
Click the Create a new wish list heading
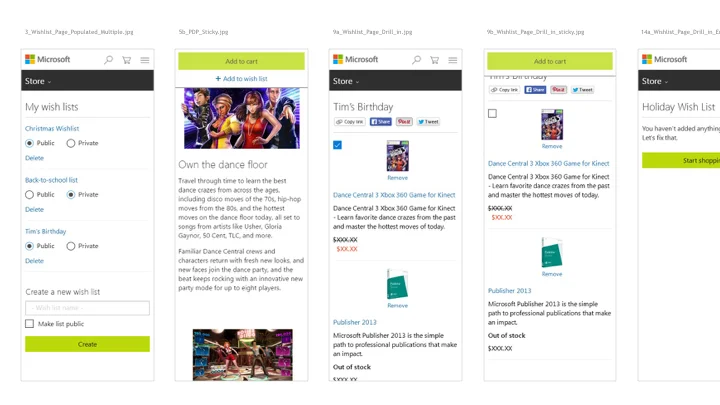62,292
